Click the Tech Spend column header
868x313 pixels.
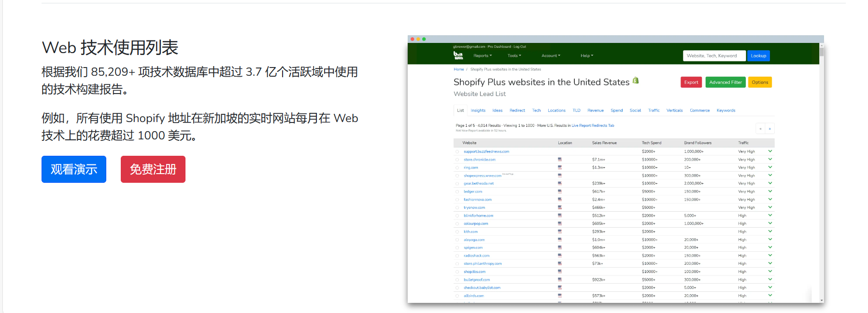click(x=652, y=143)
